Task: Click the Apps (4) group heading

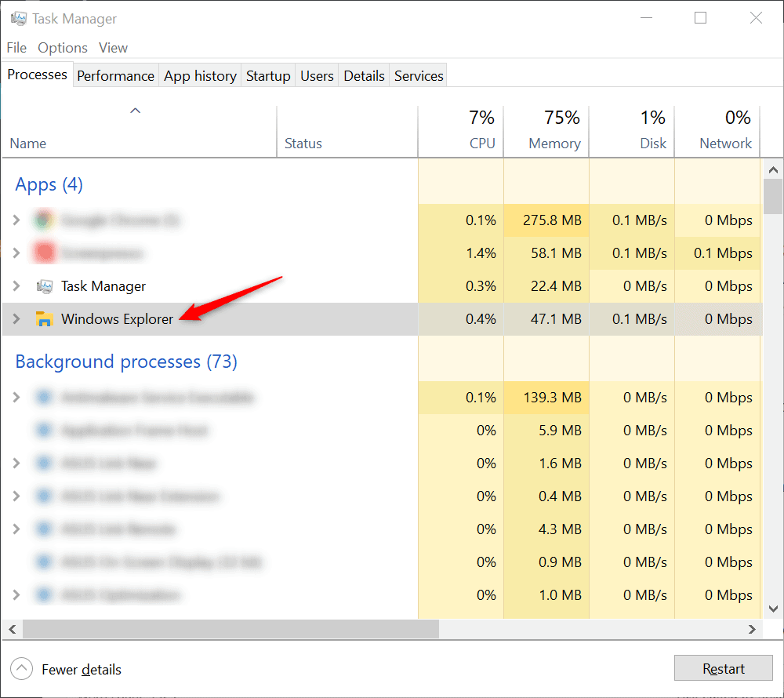Action: click(x=49, y=184)
